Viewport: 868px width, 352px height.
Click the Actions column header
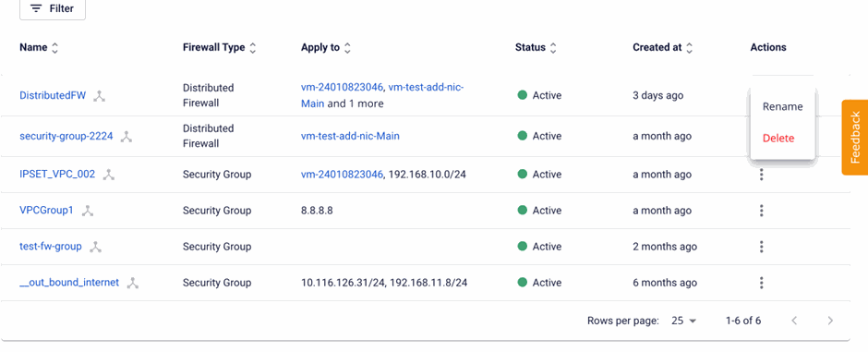point(768,48)
